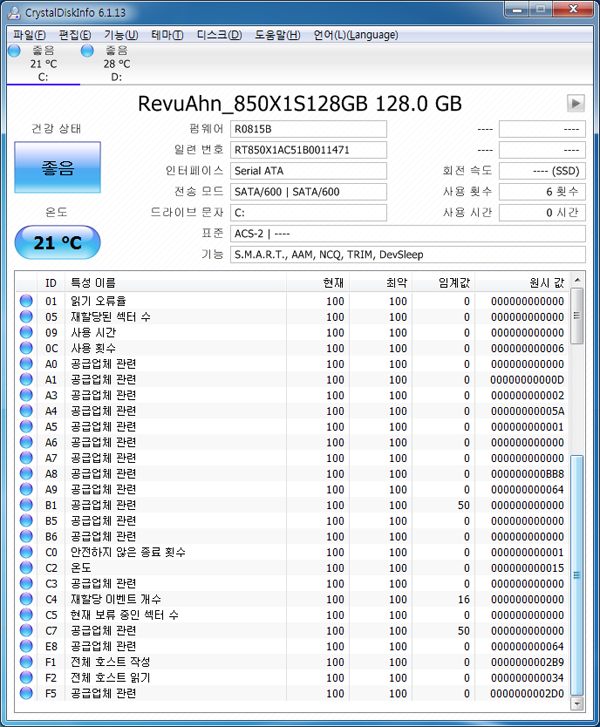
Task: Open the 테마(T) menu
Action: pyautogui.click(x=167, y=35)
